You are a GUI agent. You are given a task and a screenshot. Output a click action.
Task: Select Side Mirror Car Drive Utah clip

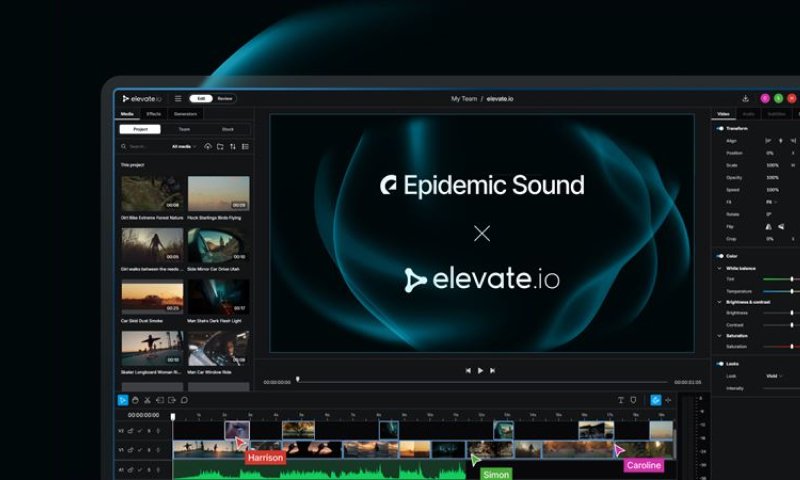tap(218, 245)
